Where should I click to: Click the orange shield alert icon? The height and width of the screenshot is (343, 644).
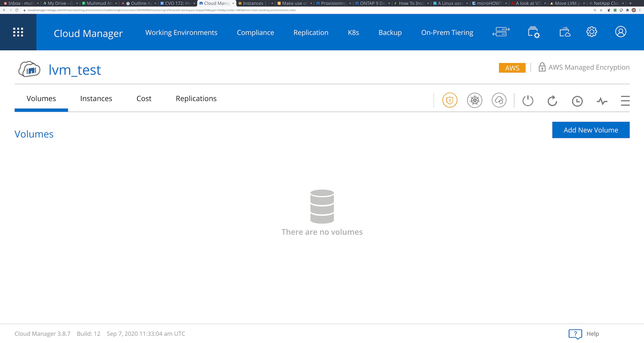point(450,100)
